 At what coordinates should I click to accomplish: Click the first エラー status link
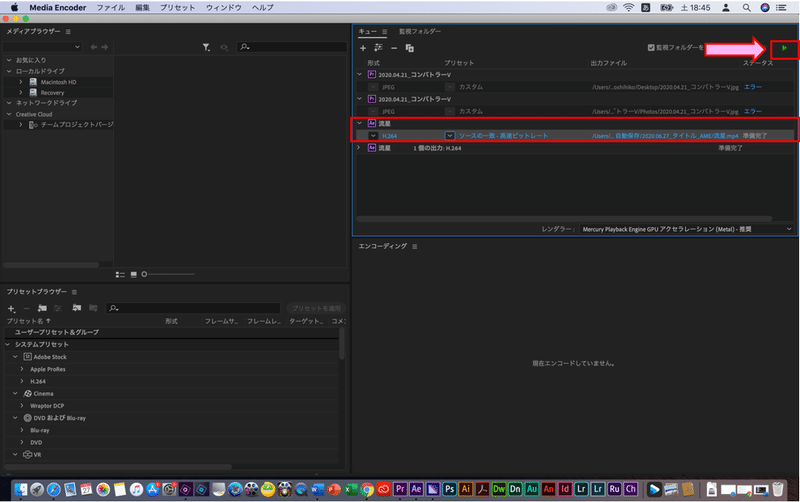point(753,87)
